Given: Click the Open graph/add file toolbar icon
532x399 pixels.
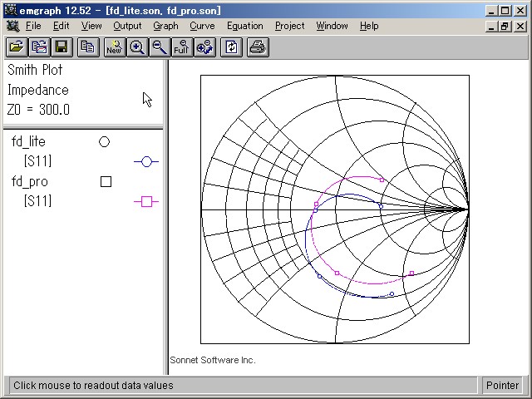Looking at the screenshot, I should coord(39,47).
